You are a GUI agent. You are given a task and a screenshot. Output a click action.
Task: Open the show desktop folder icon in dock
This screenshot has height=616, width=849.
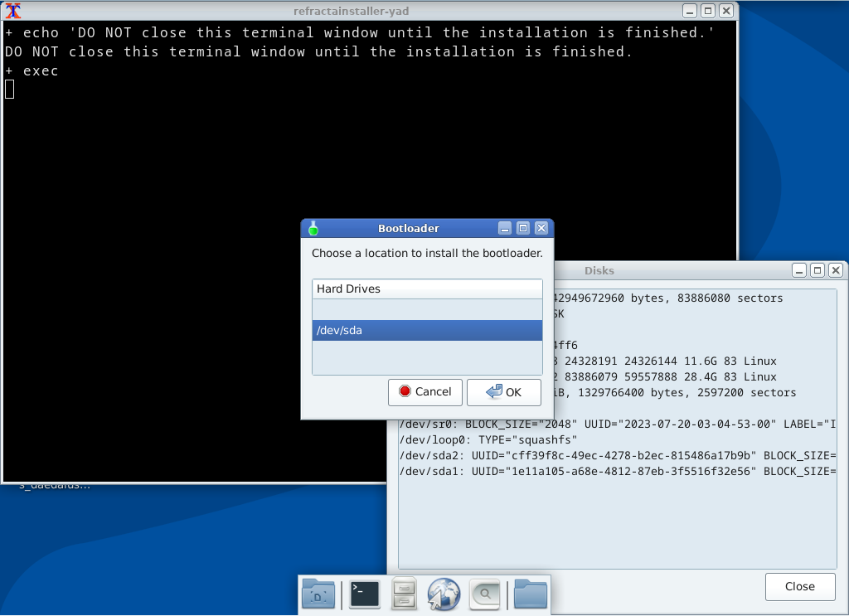point(319,594)
